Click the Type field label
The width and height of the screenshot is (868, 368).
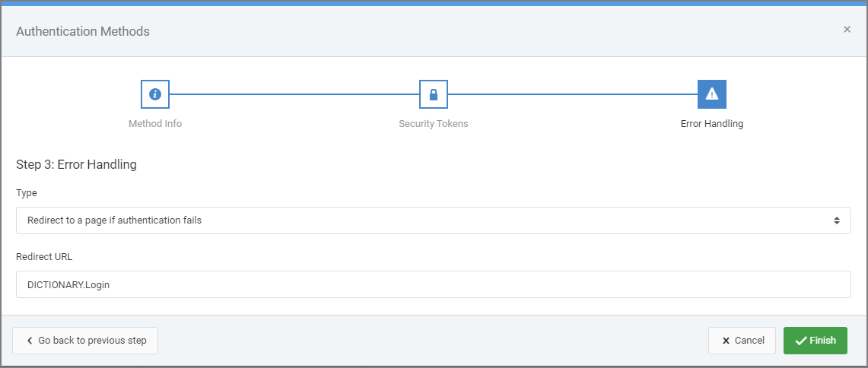[27, 192]
